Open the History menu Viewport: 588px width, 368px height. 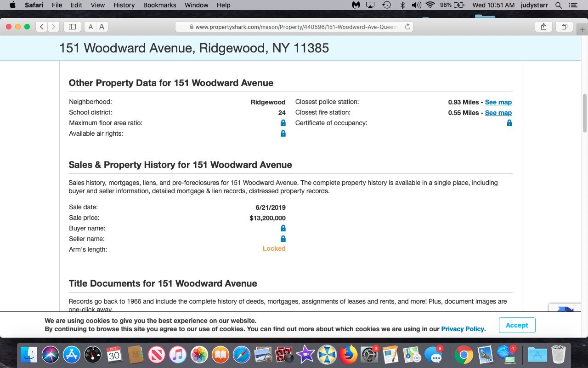(124, 5)
